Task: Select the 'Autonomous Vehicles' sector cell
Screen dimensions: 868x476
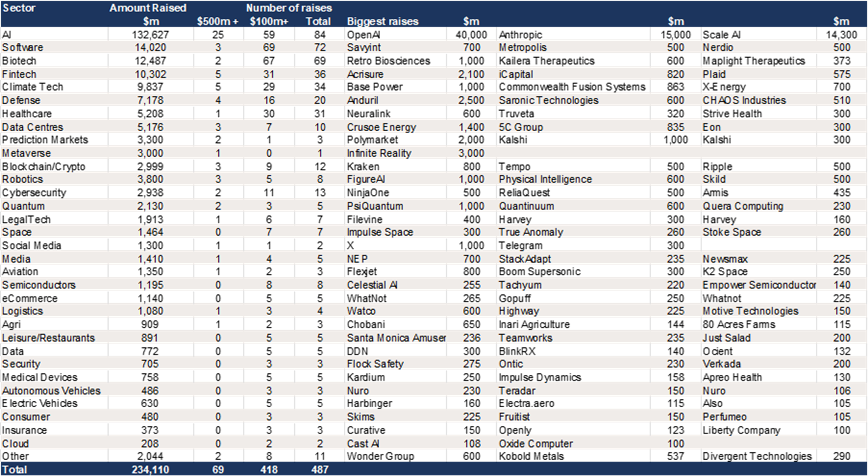Action: pos(51,391)
